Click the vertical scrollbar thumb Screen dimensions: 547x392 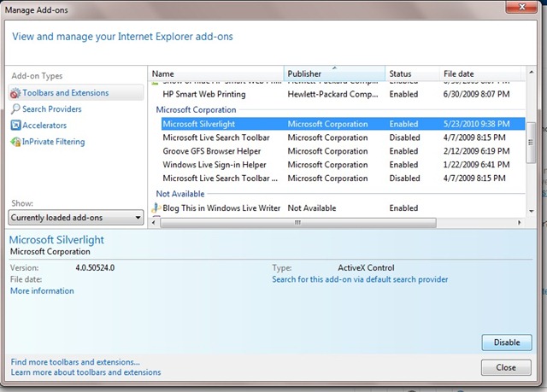(531, 143)
